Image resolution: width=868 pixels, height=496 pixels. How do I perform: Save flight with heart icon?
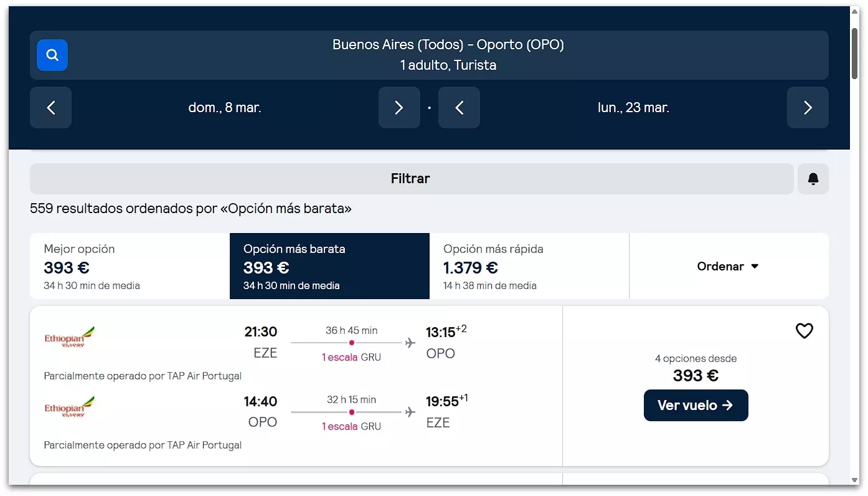tap(804, 331)
